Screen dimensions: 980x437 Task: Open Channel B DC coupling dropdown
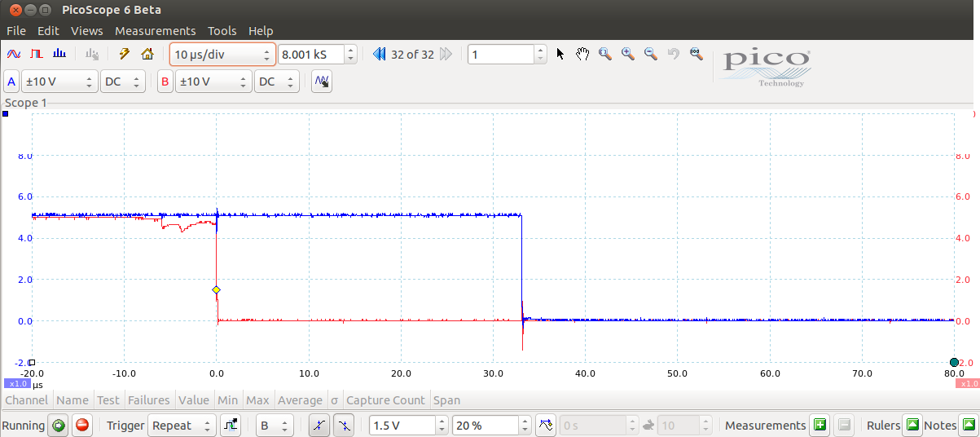coord(277,82)
